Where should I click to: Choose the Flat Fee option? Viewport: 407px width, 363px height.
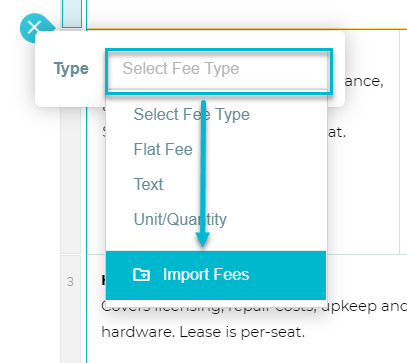163,149
